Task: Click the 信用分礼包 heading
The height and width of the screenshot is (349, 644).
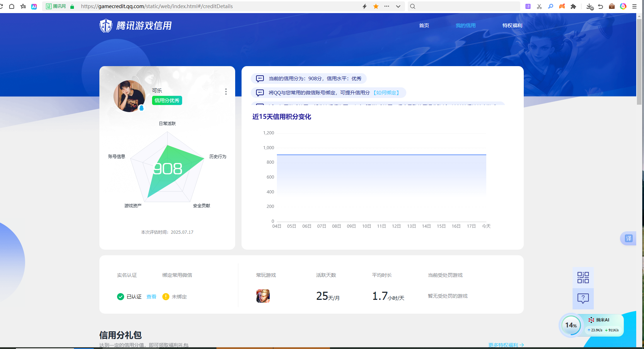Action: coord(121,335)
